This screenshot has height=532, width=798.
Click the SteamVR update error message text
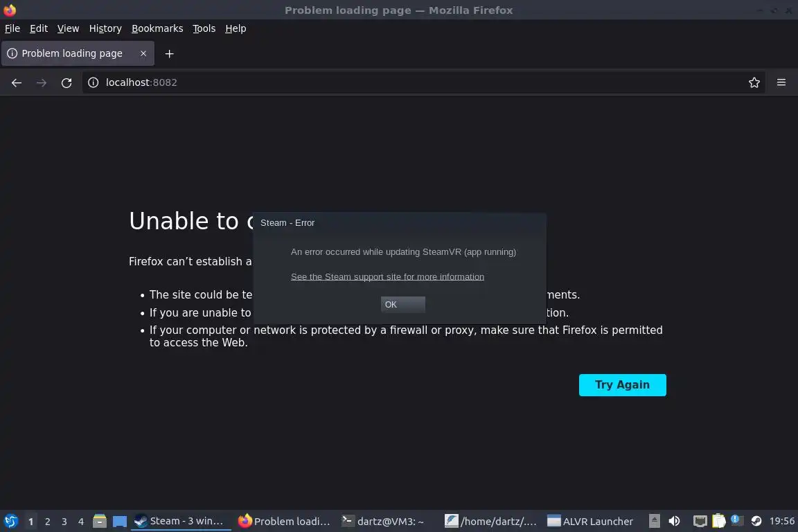pos(403,252)
